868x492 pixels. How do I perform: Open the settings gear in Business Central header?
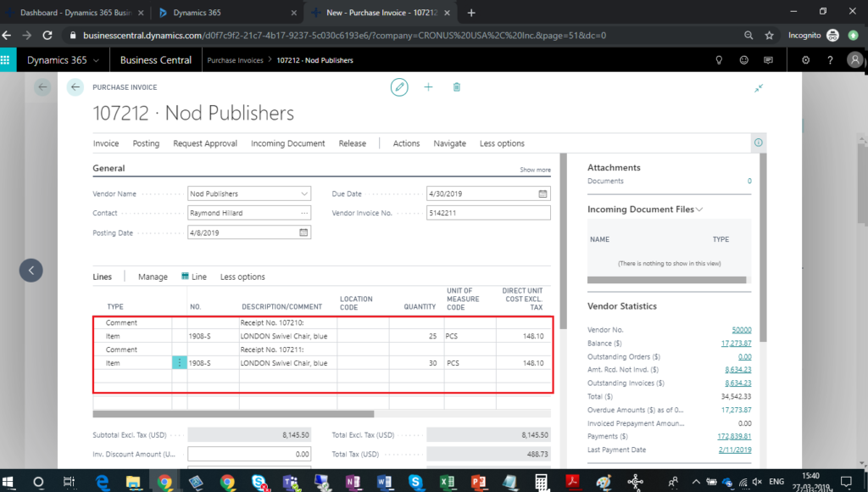(x=806, y=60)
